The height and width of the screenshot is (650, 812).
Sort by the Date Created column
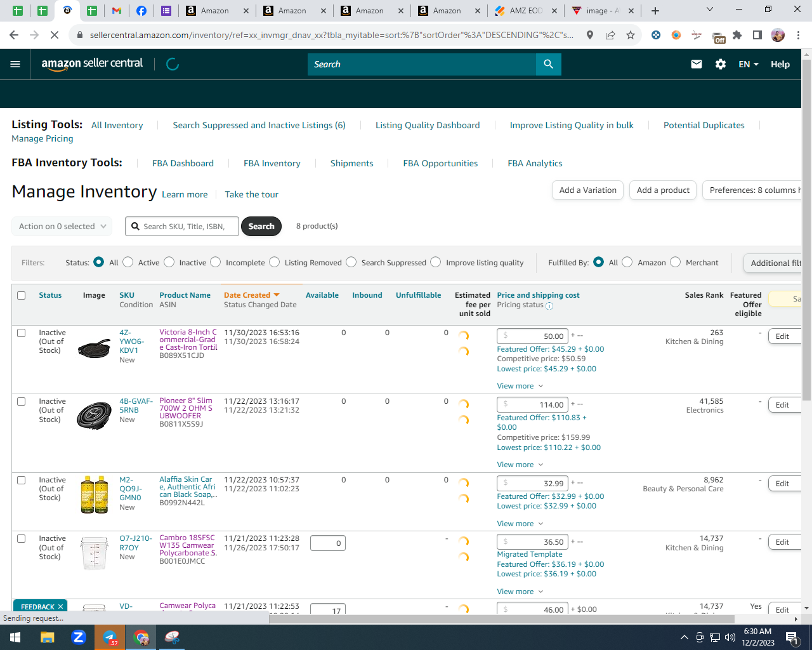point(251,295)
